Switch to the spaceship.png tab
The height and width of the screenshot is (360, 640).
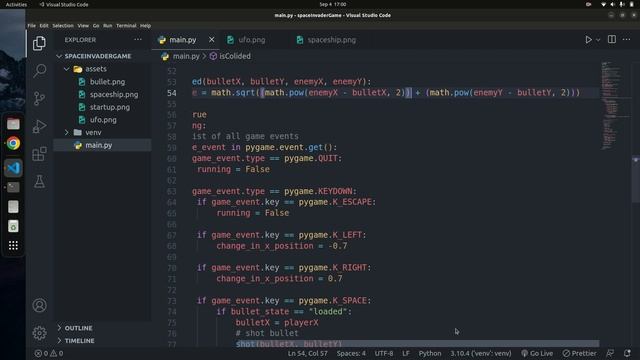tap(331, 40)
